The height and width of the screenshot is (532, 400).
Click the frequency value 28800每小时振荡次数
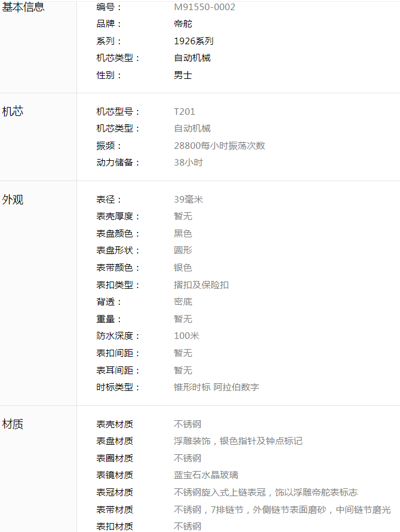(x=219, y=146)
